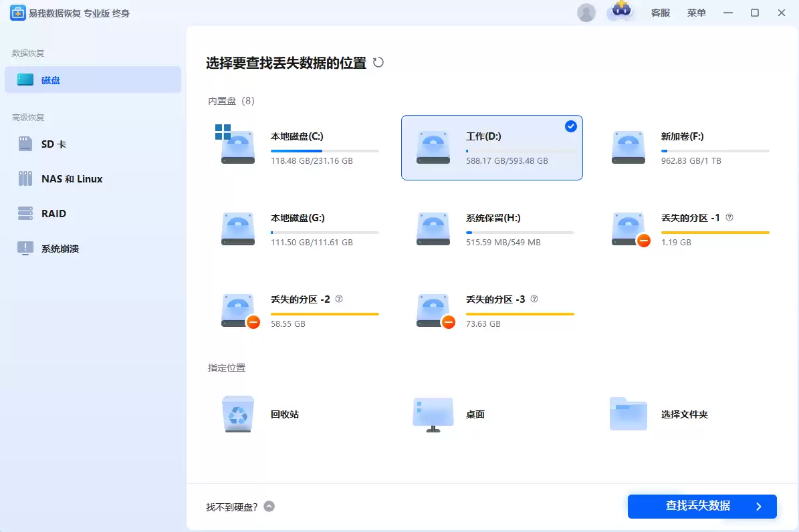Open the user avatar account dropdown
This screenshot has height=532, width=799.
586,12
